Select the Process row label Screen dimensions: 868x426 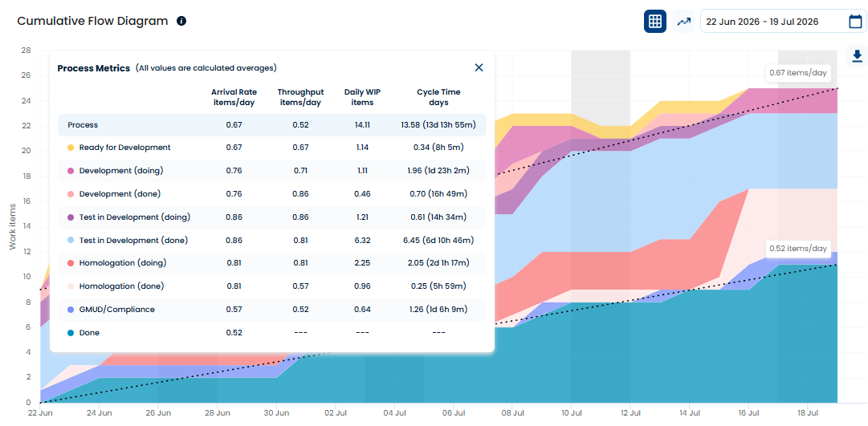pos(83,125)
